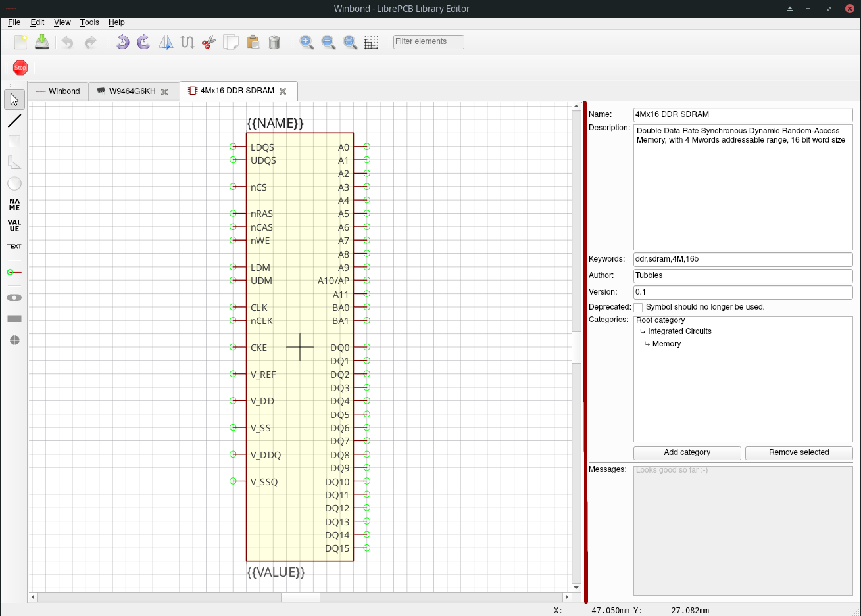Select the symbol Pin tool
This screenshot has width=861, height=616.
click(x=14, y=271)
